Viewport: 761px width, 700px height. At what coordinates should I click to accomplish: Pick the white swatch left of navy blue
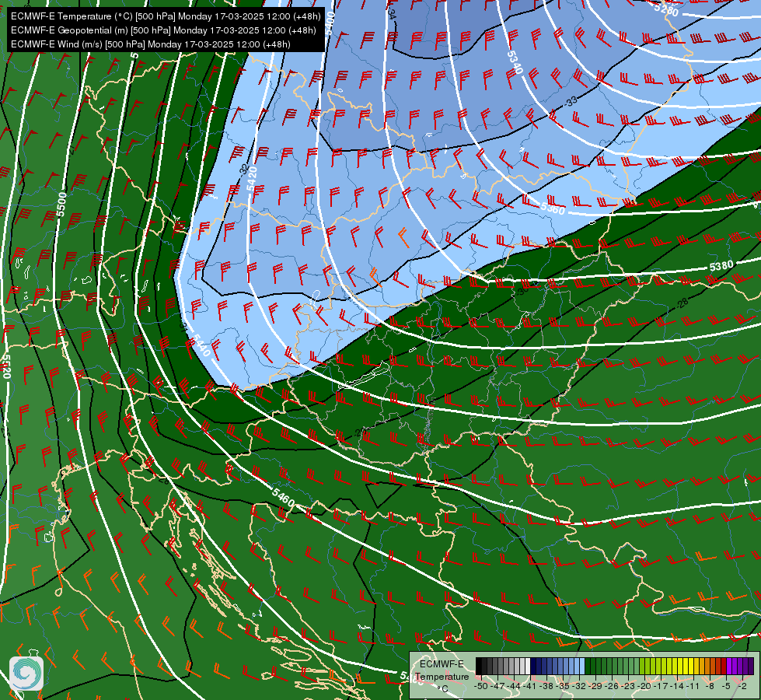coord(528,666)
